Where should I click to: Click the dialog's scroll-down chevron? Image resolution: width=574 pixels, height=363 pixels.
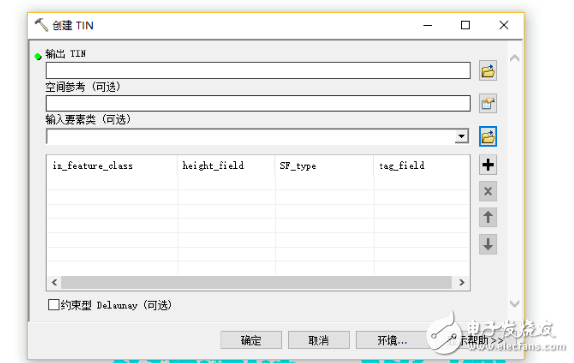point(514,303)
